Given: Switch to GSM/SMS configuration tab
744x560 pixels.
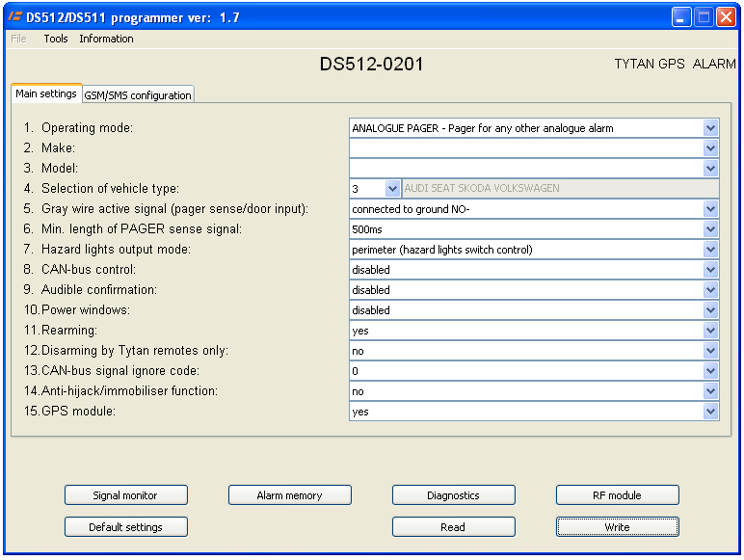Looking at the screenshot, I should 138,94.
